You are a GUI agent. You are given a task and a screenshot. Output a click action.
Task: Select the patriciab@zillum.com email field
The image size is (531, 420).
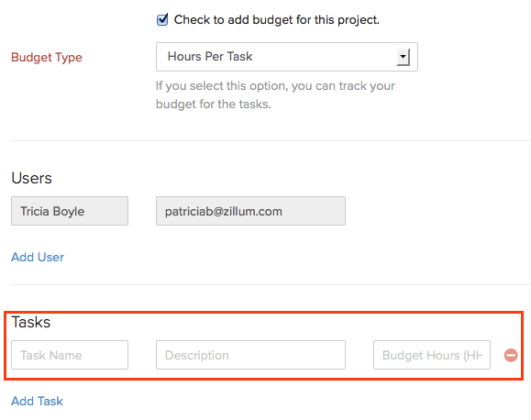click(250, 211)
